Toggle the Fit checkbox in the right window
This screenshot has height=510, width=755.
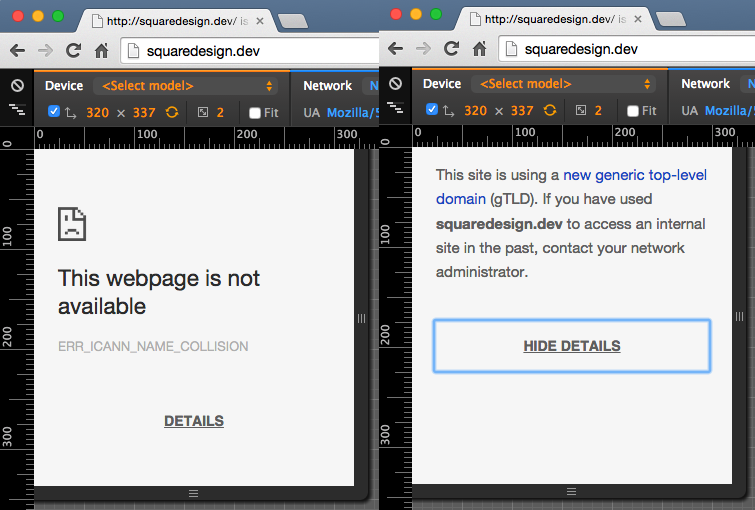633,112
